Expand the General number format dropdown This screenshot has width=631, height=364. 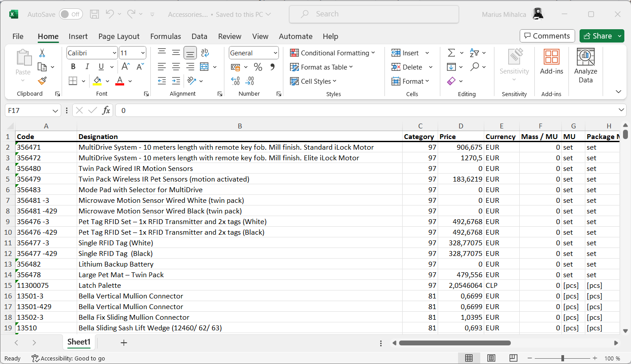tap(275, 53)
